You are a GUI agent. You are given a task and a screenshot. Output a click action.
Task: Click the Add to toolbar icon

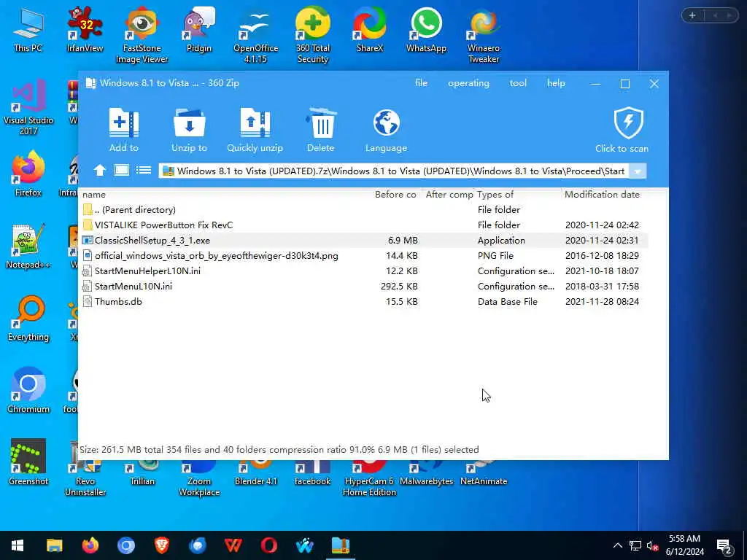click(x=124, y=130)
